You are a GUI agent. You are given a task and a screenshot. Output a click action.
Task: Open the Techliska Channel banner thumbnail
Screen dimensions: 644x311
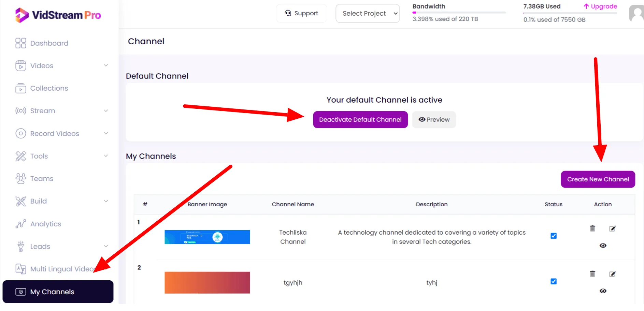tap(207, 237)
